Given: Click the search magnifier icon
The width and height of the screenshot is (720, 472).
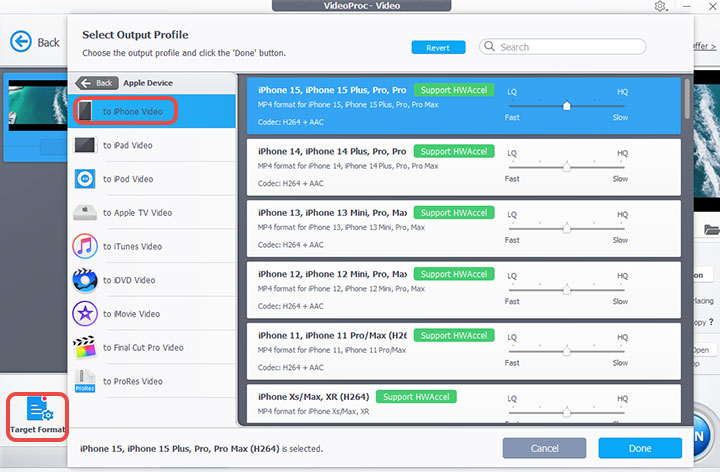Looking at the screenshot, I should 489,46.
